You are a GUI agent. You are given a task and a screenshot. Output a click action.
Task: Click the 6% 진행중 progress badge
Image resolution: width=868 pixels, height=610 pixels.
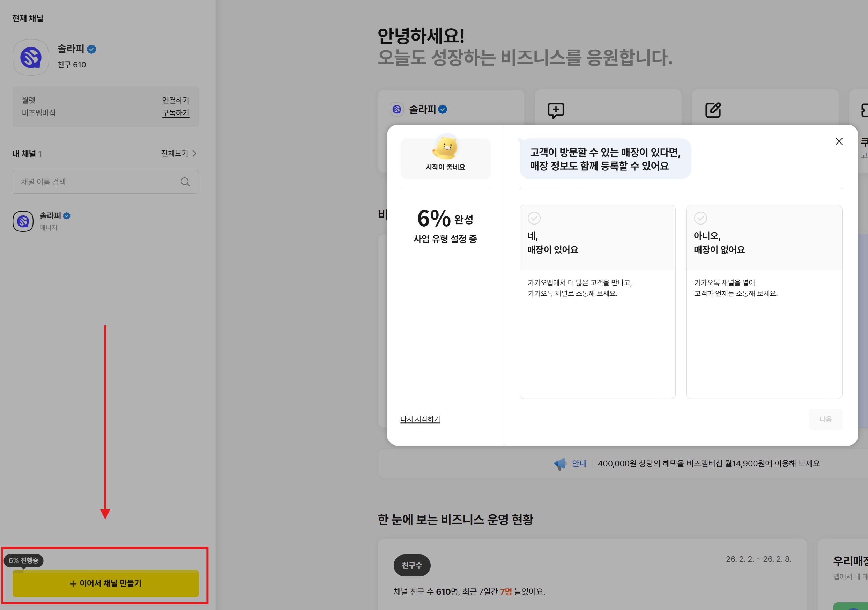tap(23, 560)
